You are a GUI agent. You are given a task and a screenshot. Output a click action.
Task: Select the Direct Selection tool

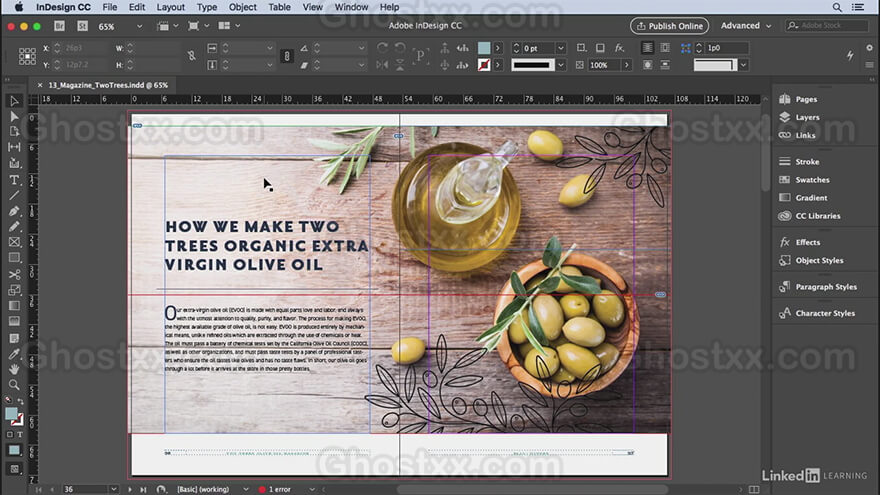click(14, 116)
